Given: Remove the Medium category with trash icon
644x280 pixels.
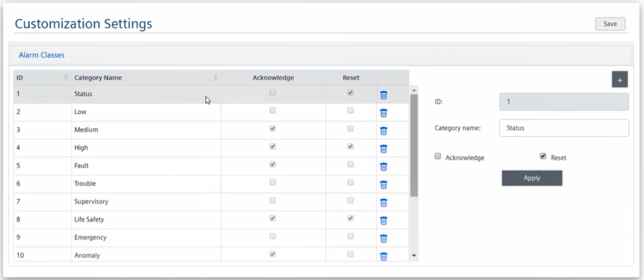Looking at the screenshot, I should [383, 131].
